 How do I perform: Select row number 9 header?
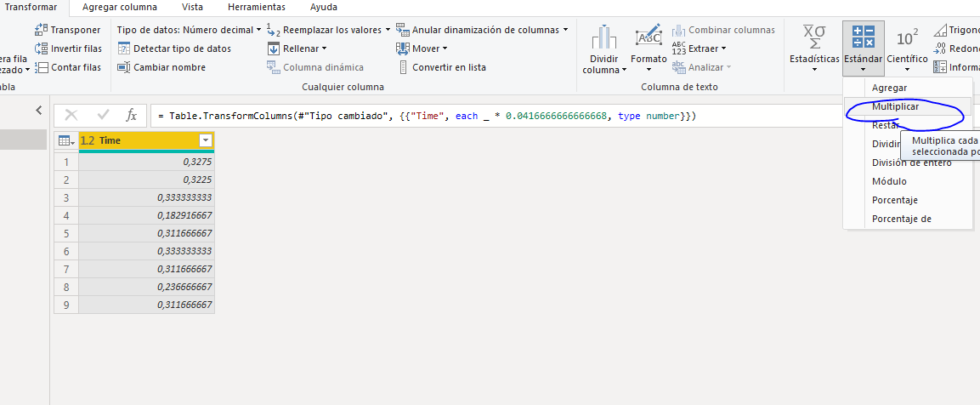click(66, 305)
